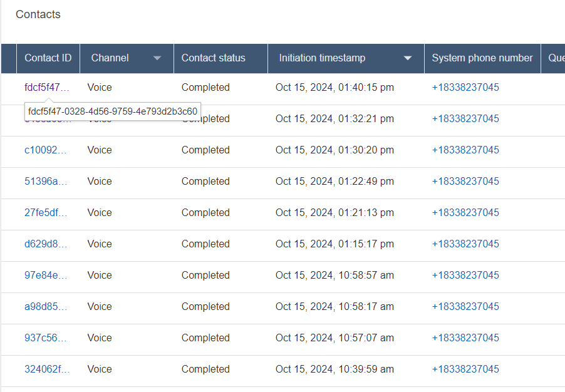Viewport: 565px width, 392px height.
Task: Click phone number in the 01:40:15 pm row
Action: click(465, 88)
